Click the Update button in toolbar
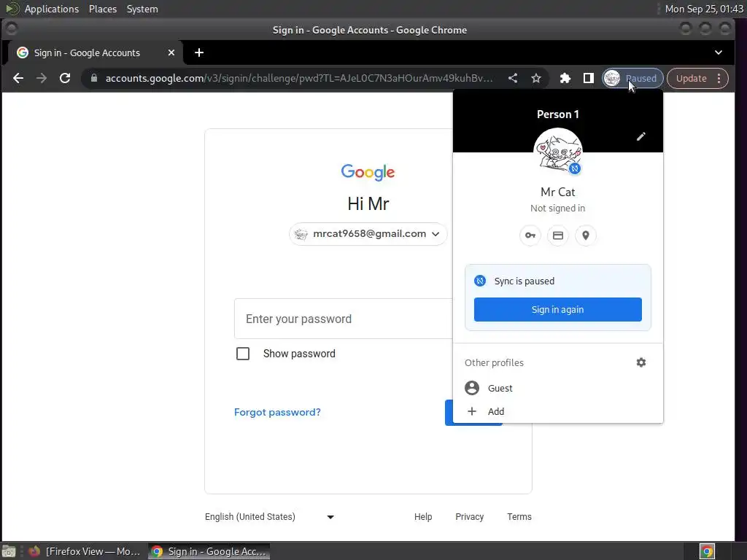The image size is (747, 560). pyautogui.click(x=692, y=78)
